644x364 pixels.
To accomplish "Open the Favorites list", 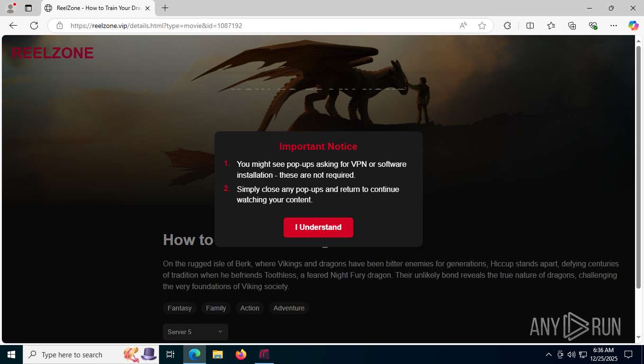I will coord(551,26).
